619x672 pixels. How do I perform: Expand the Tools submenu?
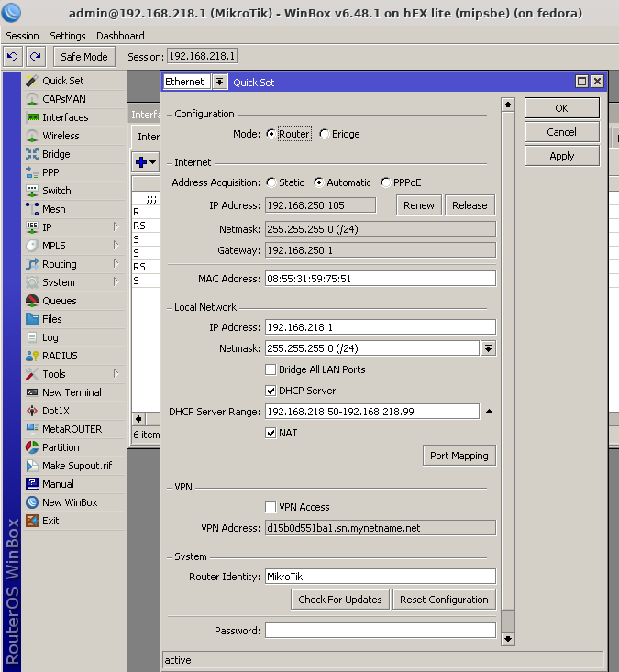coord(116,374)
